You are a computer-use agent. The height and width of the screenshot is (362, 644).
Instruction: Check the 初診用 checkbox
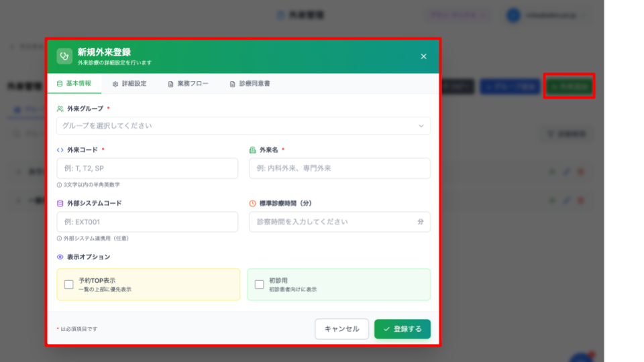click(x=259, y=284)
